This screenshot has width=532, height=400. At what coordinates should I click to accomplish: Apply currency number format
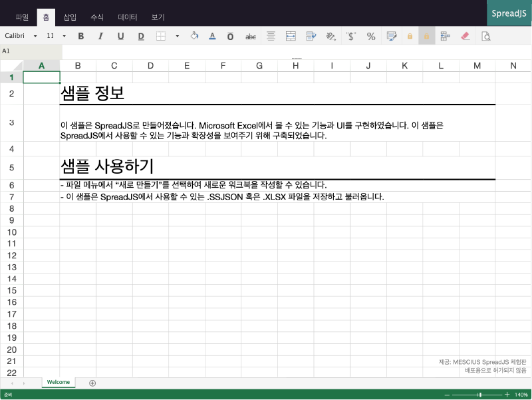[x=351, y=36]
